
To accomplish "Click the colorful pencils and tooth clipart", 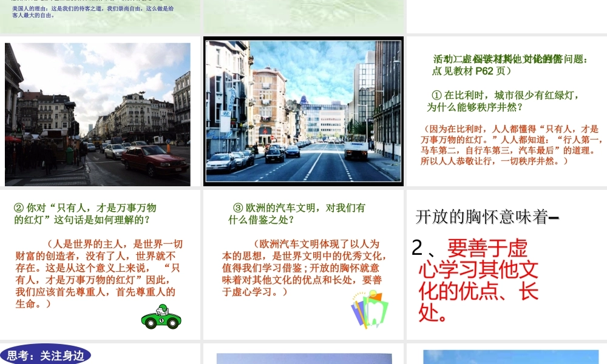I will tap(369, 310).
